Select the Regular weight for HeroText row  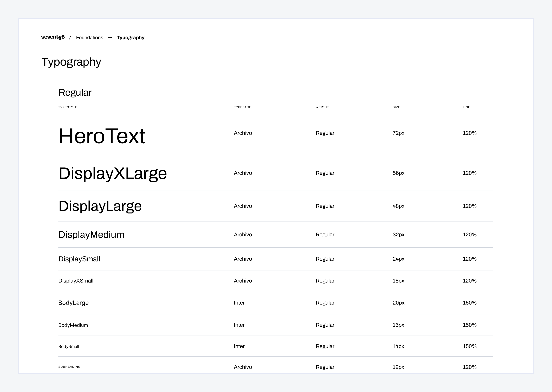click(324, 133)
